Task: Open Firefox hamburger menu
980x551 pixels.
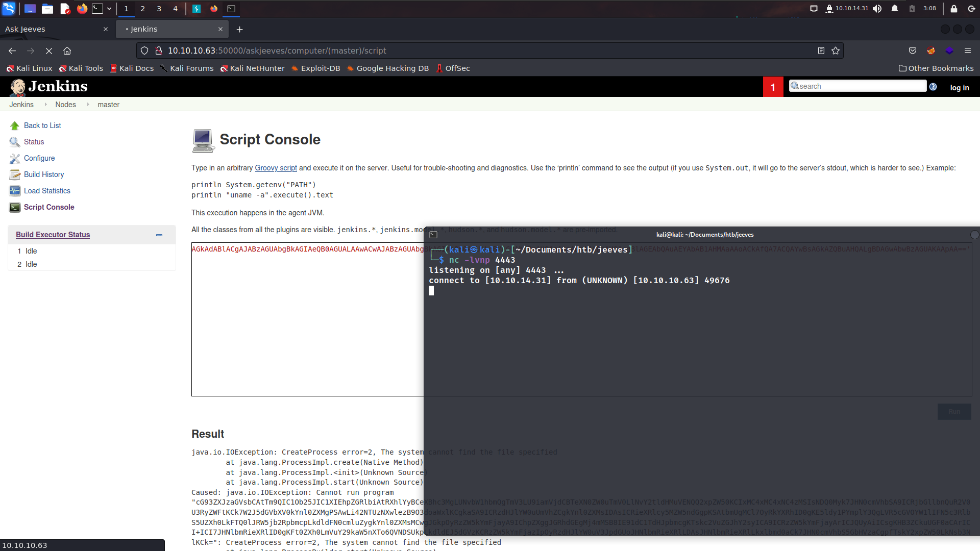Action: click(968, 51)
